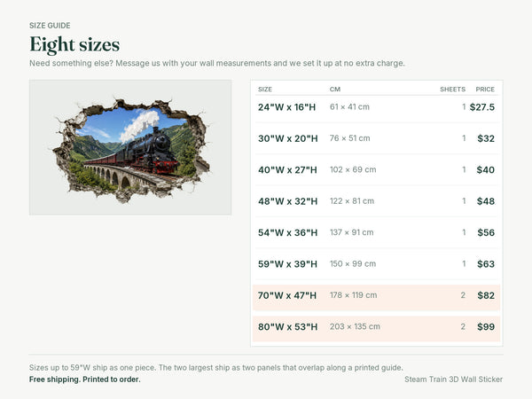Screen dimensions: 532x399
Task: Click the steam train sticker preview image
Action: pos(130,147)
